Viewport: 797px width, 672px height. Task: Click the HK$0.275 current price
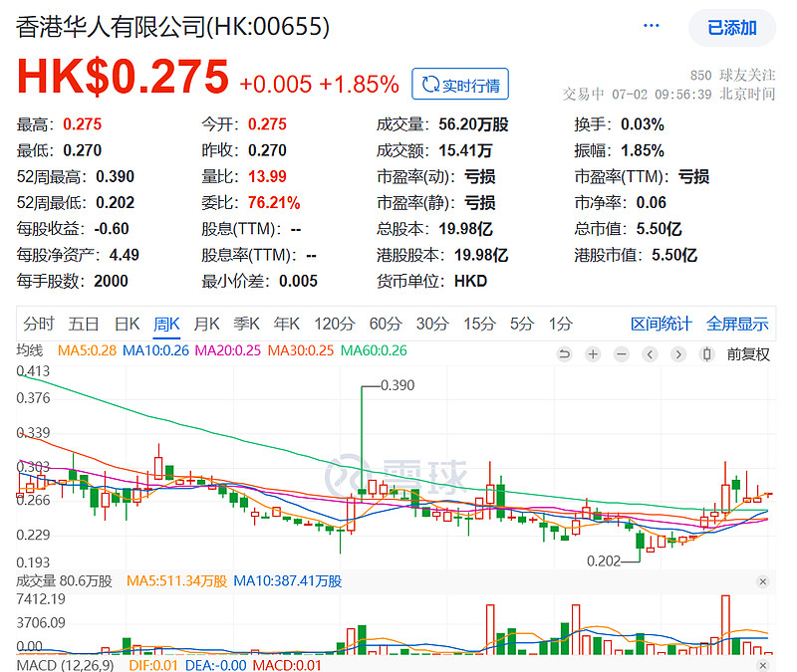(123, 77)
